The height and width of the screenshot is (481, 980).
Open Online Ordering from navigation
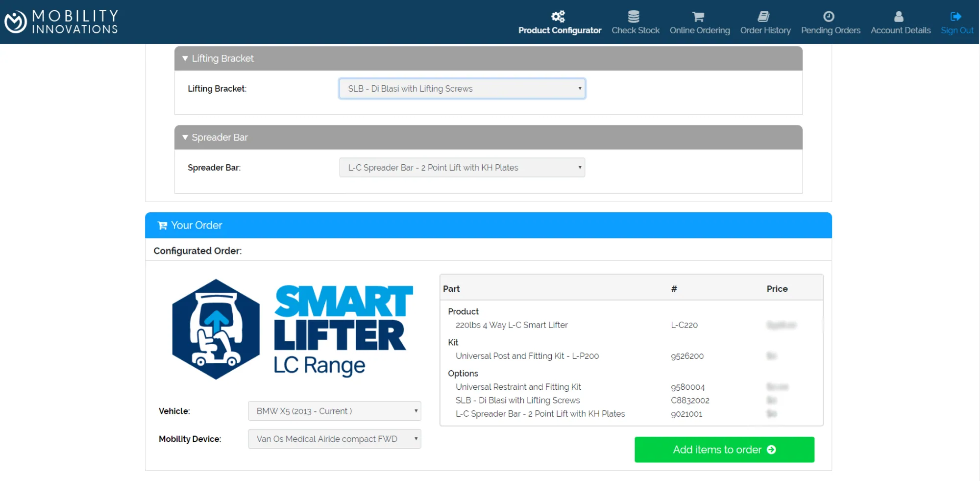pyautogui.click(x=700, y=23)
